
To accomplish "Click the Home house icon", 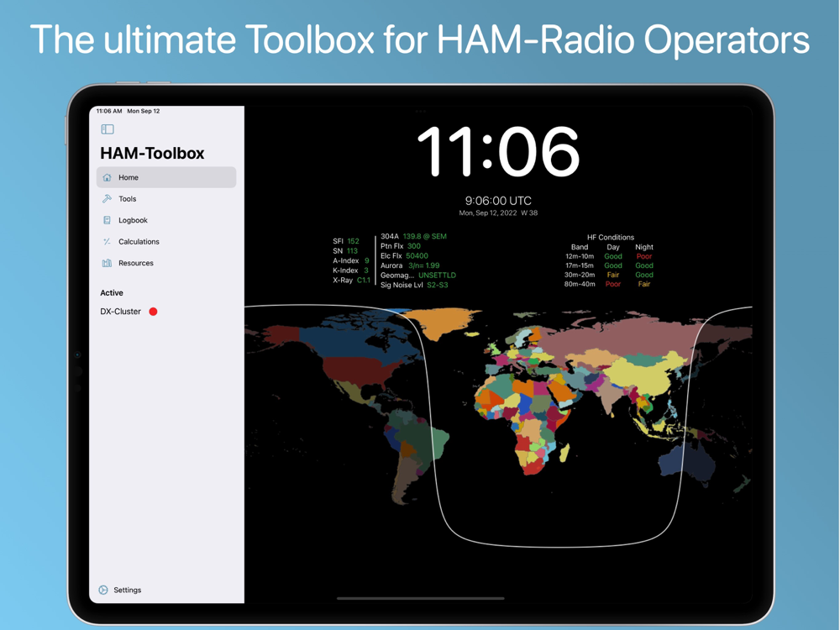I will (107, 177).
